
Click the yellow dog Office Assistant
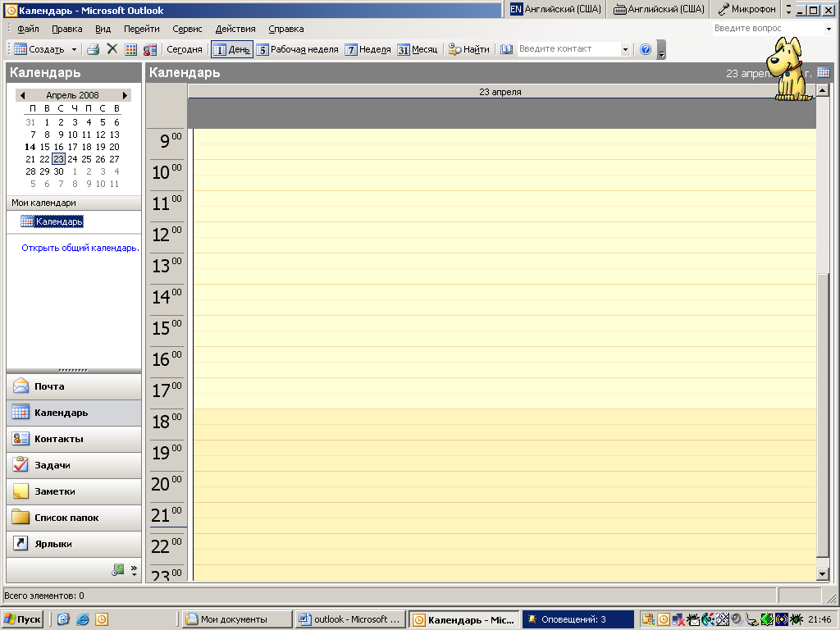point(788,69)
